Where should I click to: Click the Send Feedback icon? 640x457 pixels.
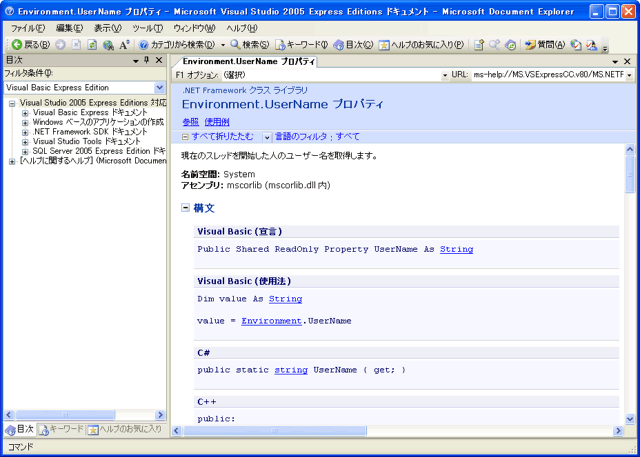point(591,44)
